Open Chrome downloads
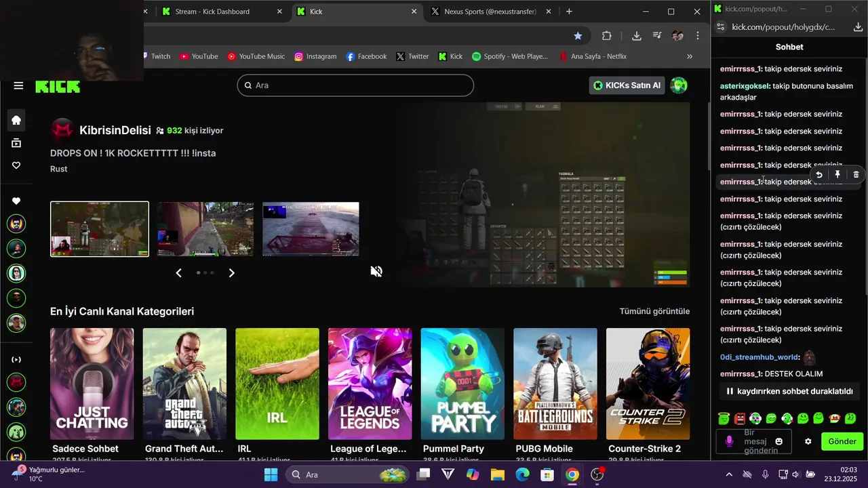Screen dimensions: 868x488 pyautogui.click(x=636, y=36)
